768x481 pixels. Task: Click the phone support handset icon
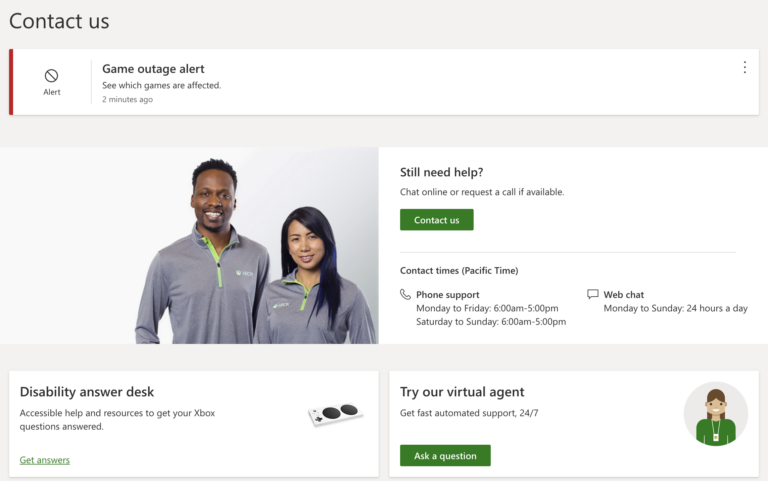405,295
